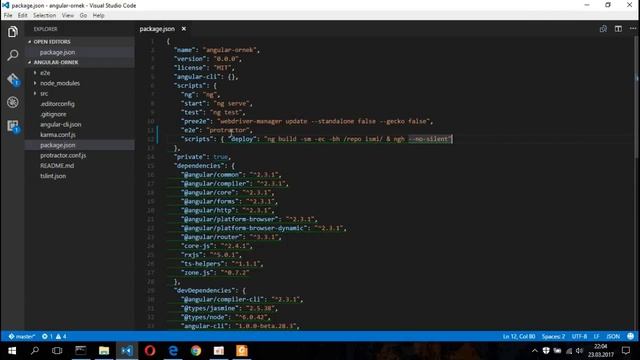Show hidden tray icons chevron
Viewport: 640px width, 360px height.
click(534, 351)
